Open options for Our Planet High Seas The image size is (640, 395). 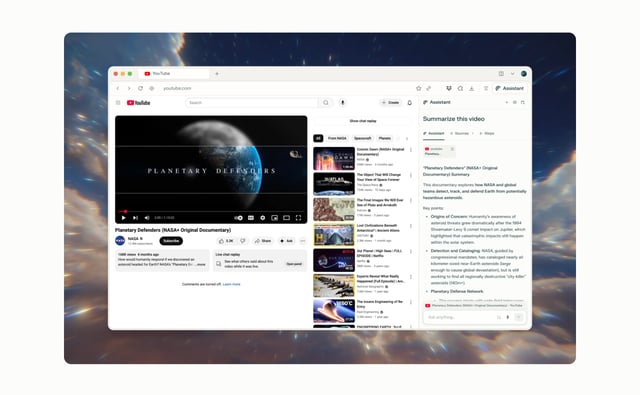click(x=411, y=251)
